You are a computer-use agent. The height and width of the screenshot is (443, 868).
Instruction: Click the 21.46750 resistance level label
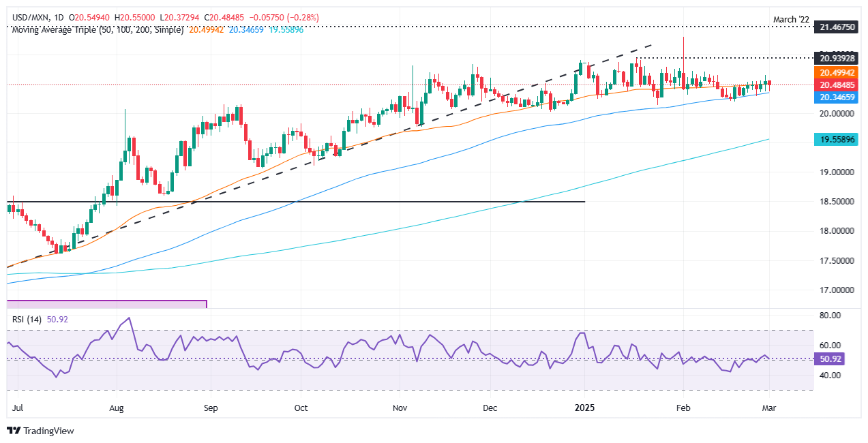pos(838,27)
